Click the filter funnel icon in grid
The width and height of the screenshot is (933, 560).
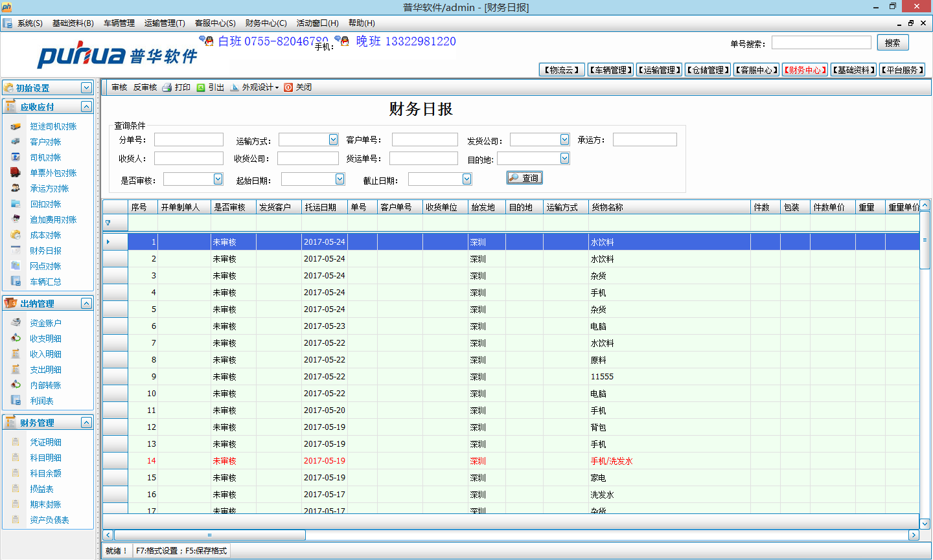click(x=108, y=223)
